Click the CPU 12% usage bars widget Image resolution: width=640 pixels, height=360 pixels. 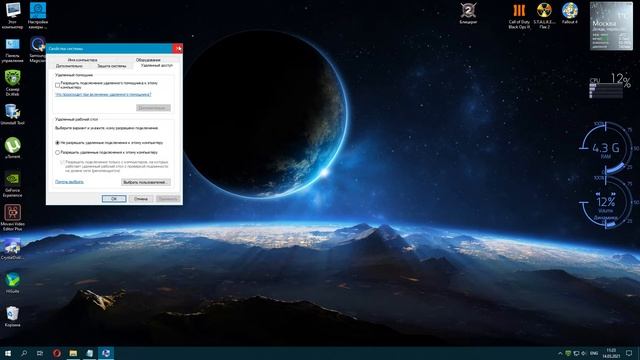610,86
